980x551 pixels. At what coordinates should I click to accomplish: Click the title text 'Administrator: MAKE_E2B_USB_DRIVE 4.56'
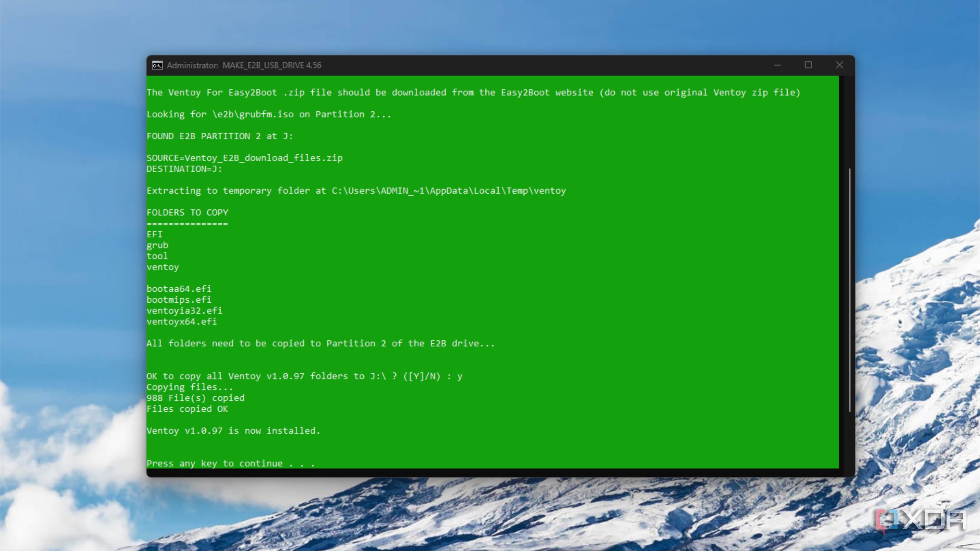244,65
